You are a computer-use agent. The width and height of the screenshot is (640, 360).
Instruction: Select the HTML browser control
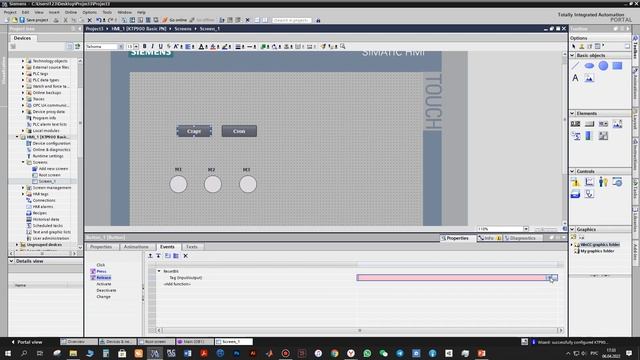tap(617, 182)
